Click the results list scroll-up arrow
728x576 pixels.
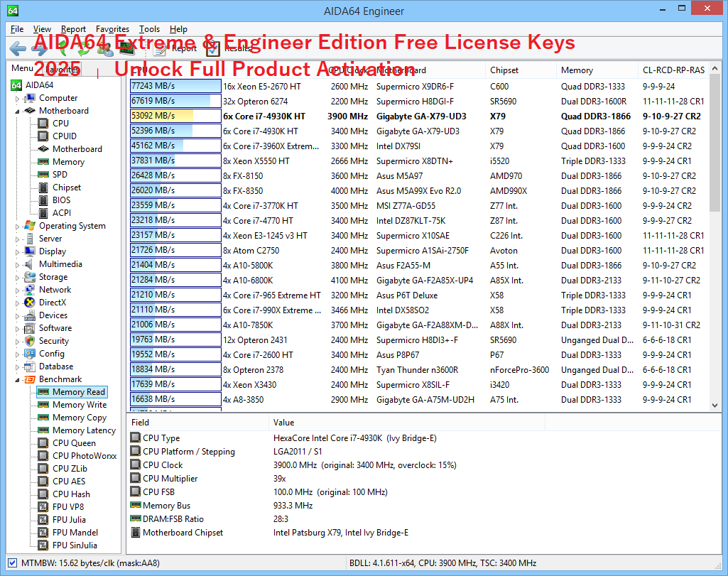pos(715,68)
